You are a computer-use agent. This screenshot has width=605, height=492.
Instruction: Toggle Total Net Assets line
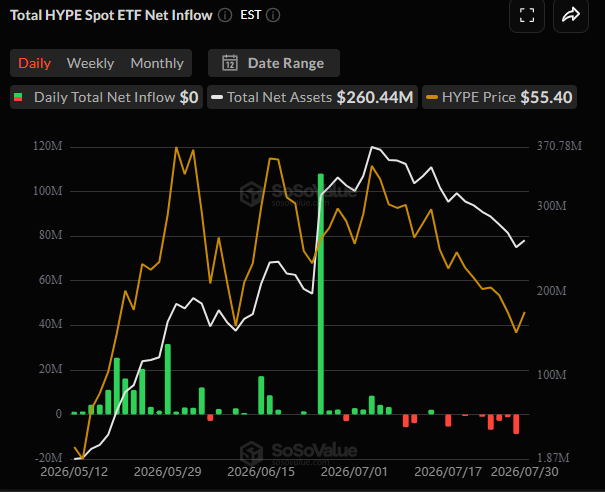pyautogui.click(x=313, y=97)
